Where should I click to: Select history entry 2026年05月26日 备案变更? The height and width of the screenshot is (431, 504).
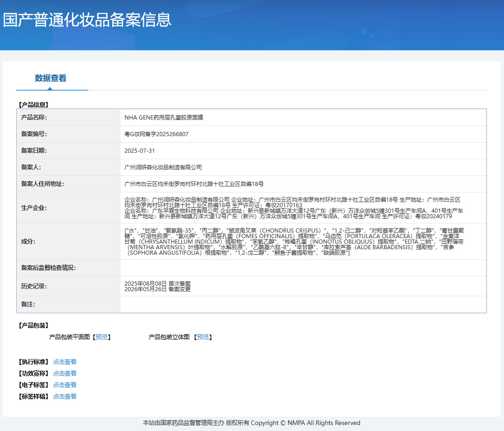[158, 289]
